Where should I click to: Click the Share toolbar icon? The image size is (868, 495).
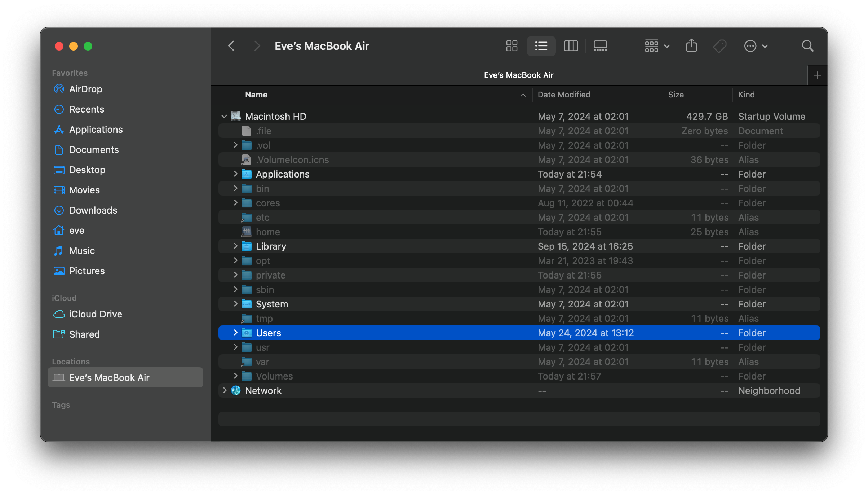[x=691, y=46]
